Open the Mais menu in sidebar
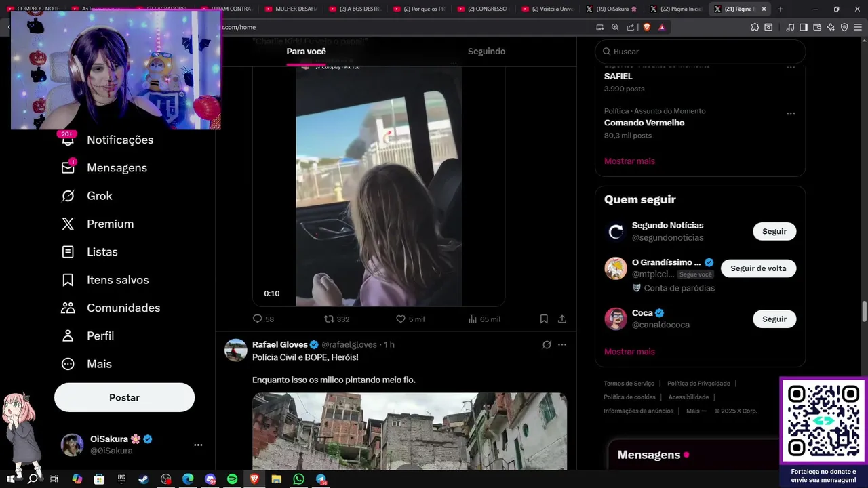The image size is (868, 488). (x=86, y=364)
